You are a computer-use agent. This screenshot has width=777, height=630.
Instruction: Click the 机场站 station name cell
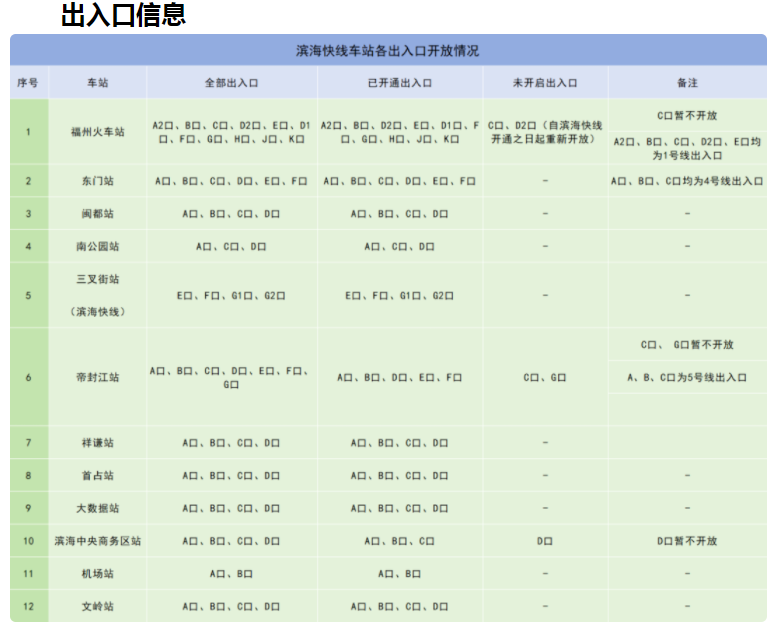coord(97,574)
